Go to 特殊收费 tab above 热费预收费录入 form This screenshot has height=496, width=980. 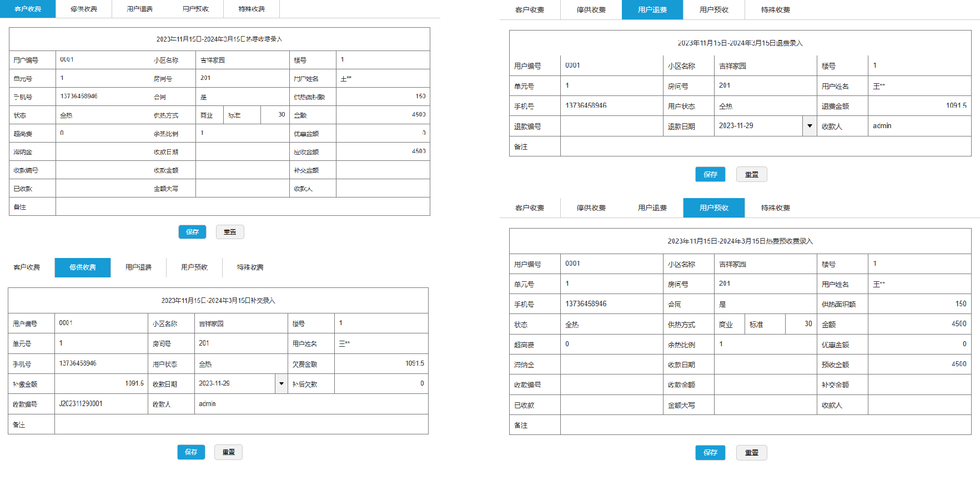(x=776, y=208)
